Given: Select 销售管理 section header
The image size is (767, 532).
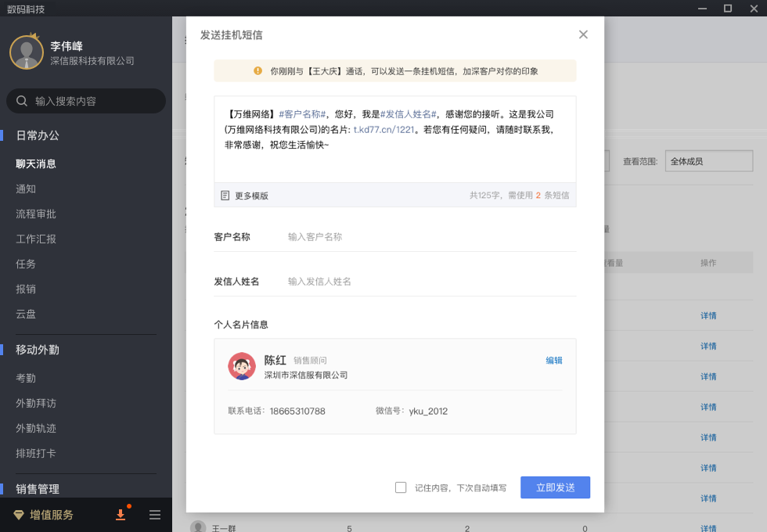Looking at the screenshot, I should (38, 489).
